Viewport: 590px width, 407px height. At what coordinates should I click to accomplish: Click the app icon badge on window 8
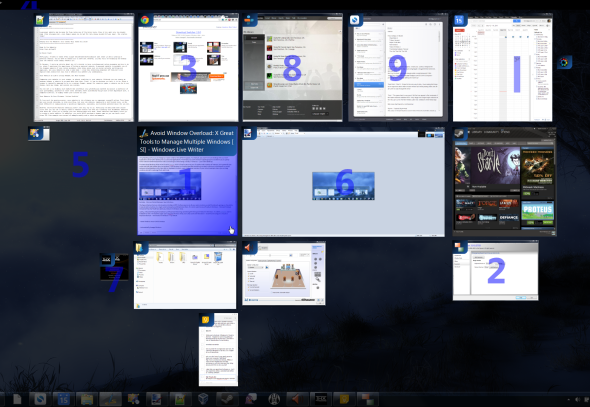point(249,20)
